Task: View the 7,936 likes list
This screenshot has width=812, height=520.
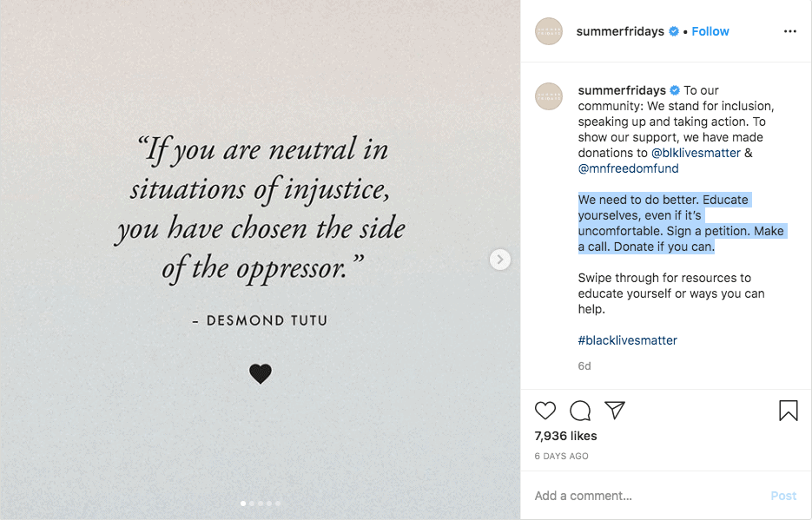Action: [x=565, y=436]
